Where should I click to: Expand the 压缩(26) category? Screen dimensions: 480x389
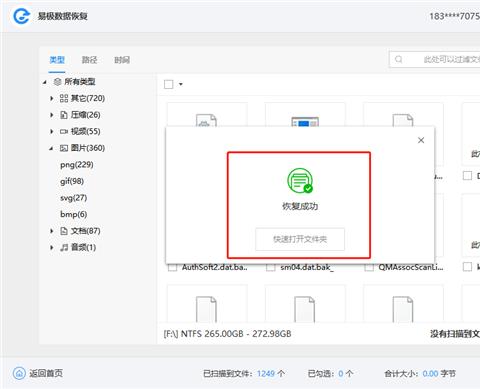click(52, 115)
